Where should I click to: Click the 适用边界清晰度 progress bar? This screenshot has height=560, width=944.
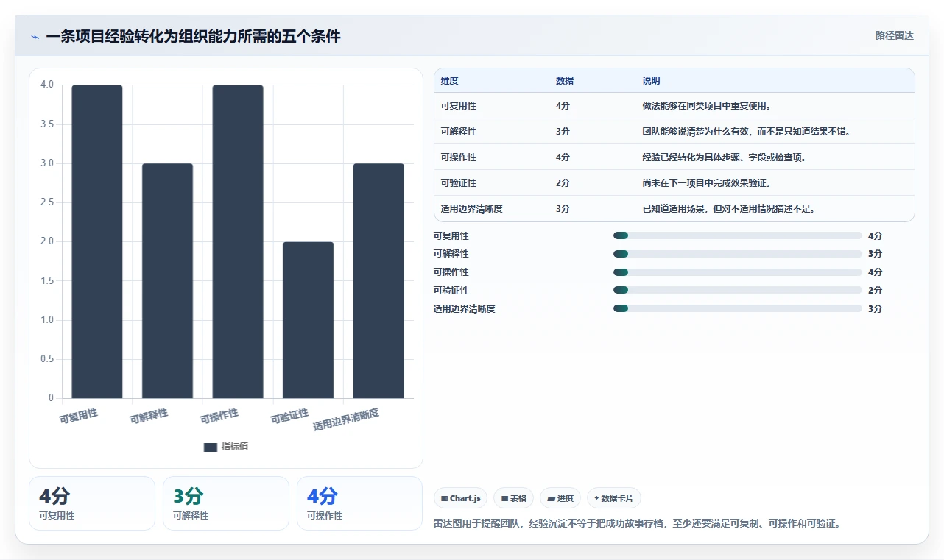[737, 309]
